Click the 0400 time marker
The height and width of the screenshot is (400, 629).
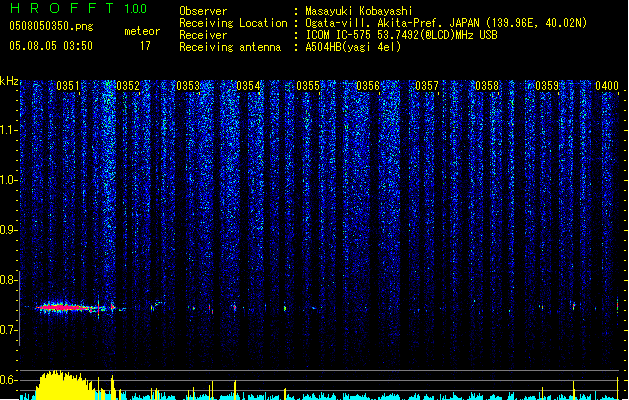pos(607,86)
